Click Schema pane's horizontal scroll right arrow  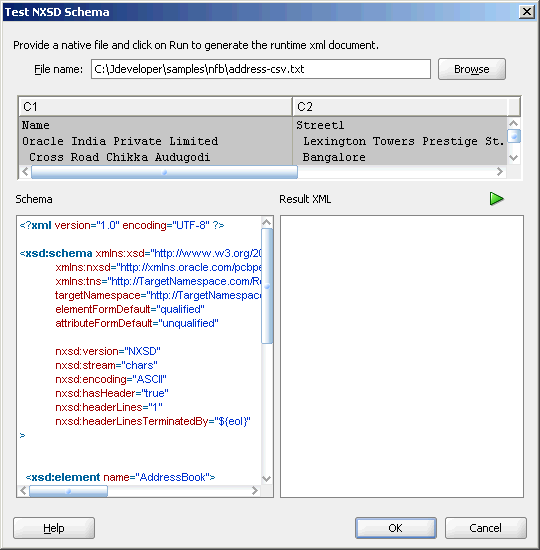pyautogui.click(x=255, y=490)
